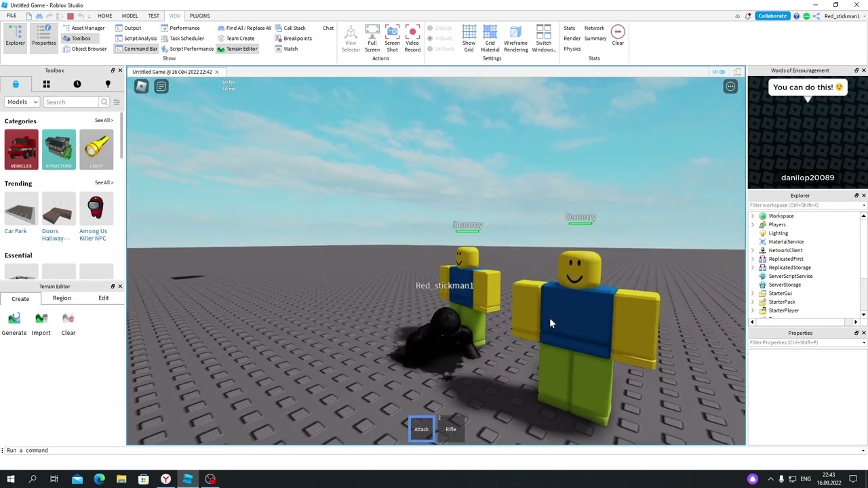Open the Recent tab in Toolbox
868x488 pixels.
[x=77, y=84]
